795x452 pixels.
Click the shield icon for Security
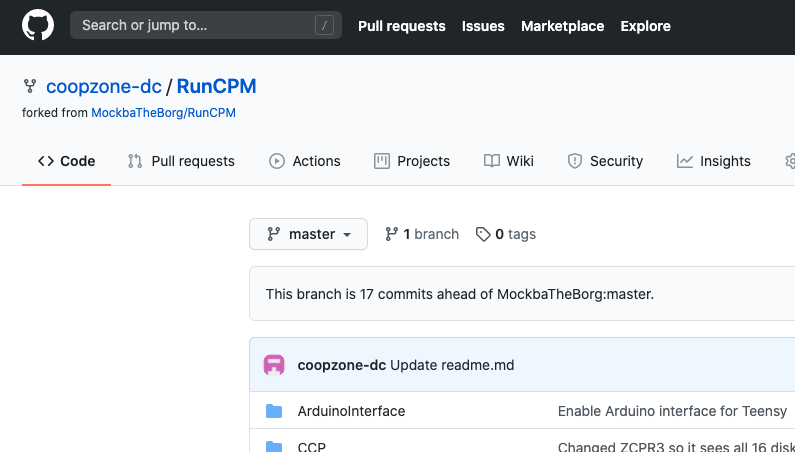tap(574, 161)
